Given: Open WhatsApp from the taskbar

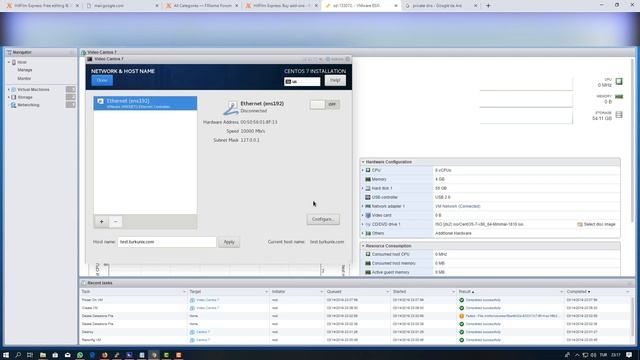Looking at the screenshot, I should (x=80, y=355).
